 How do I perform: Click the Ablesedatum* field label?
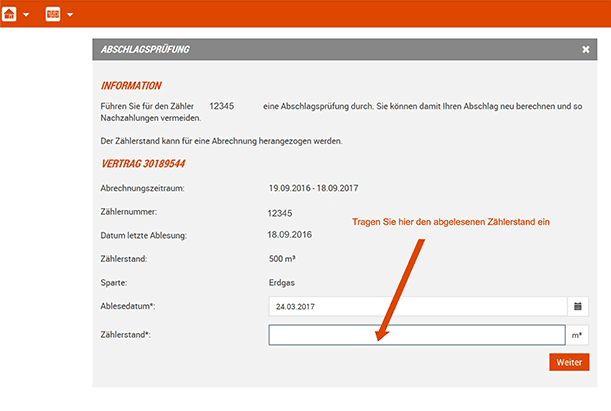[127, 306]
